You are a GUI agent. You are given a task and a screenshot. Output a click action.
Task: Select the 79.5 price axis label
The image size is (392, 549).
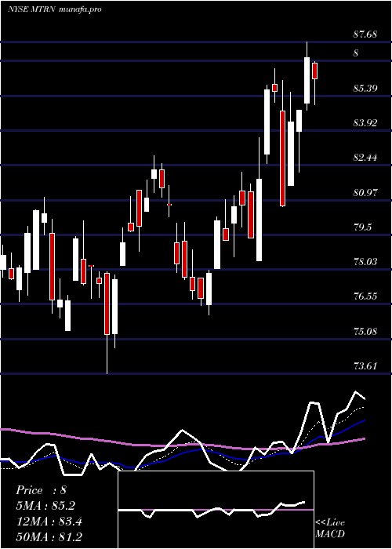tap(362, 227)
